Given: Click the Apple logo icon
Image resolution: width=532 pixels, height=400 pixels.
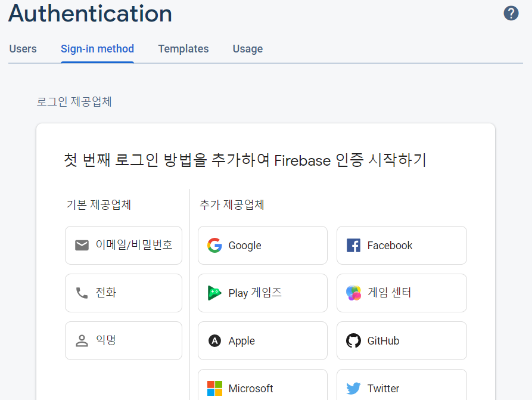Looking at the screenshot, I should (x=214, y=340).
